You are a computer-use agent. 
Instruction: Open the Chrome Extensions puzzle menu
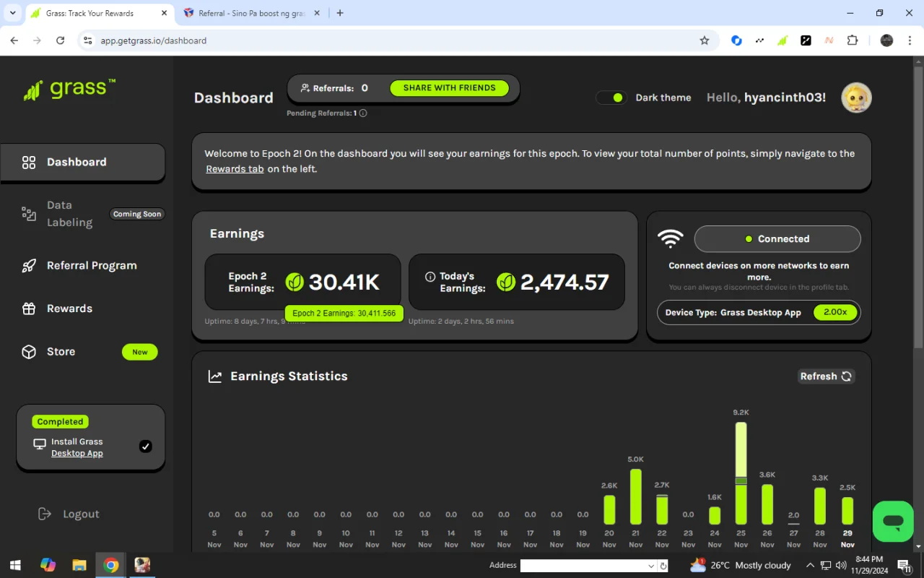(x=853, y=40)
